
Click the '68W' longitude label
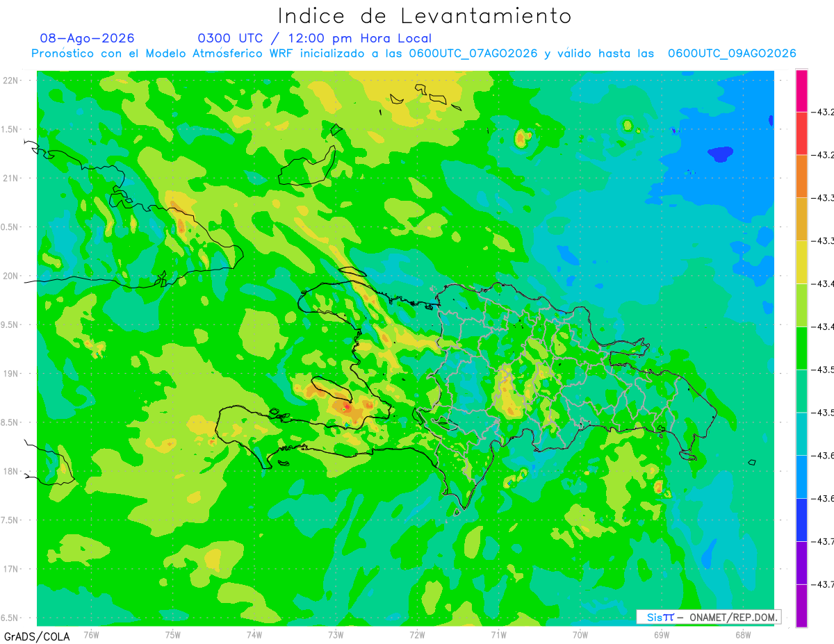[742, 634]
